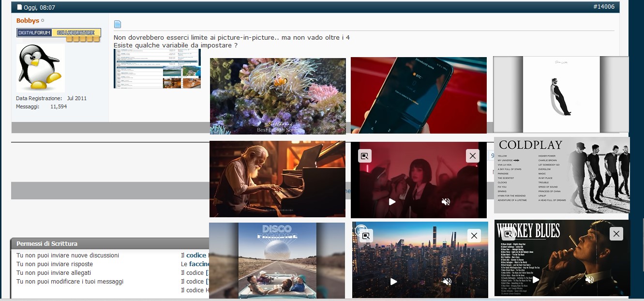The height and width of the screenshot is (301, 644).
Task: Click the 'Esiste qualche variabile da impostare ?' line
Action: (x=176, y=45)
